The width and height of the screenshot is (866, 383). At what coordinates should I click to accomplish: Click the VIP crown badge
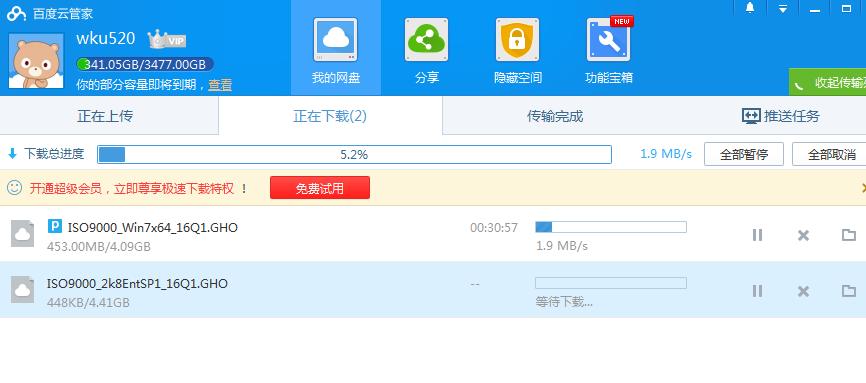(167, 39)
